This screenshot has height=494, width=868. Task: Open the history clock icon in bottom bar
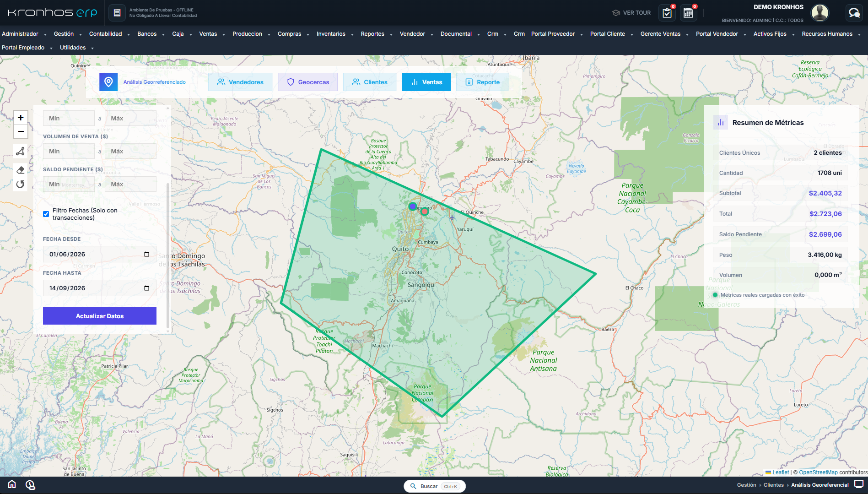pyautogui.click(x=30, y=484)
